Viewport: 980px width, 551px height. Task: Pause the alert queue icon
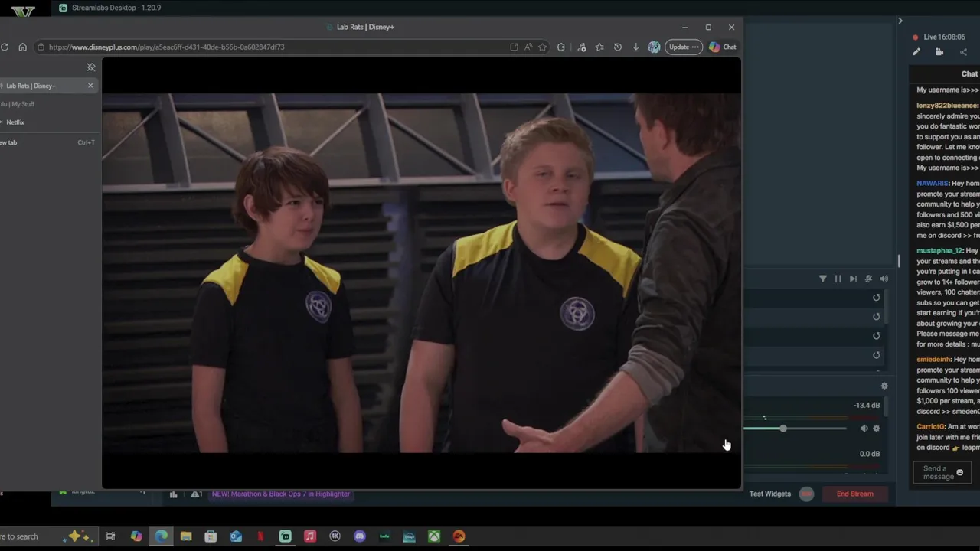pos(838,279)
